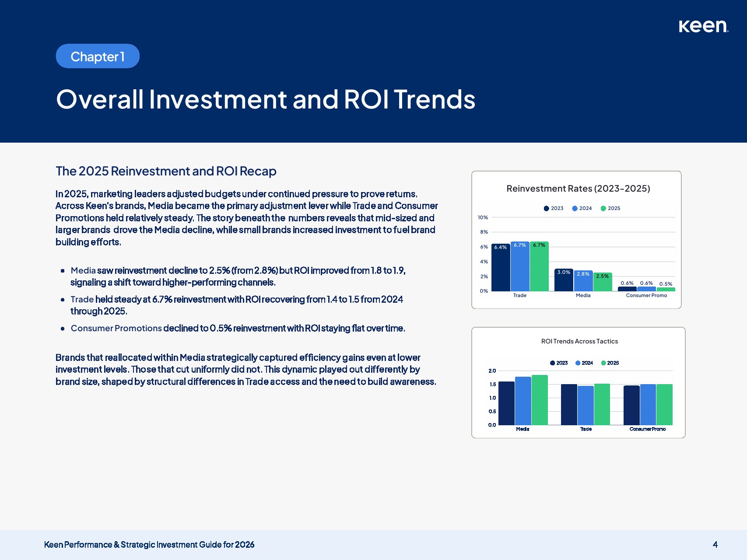This screenshot has height=560, width=747.
Task: Click the 2023 legend dot in Reinvestment Rates chart
Action: (x=546, y=209)
